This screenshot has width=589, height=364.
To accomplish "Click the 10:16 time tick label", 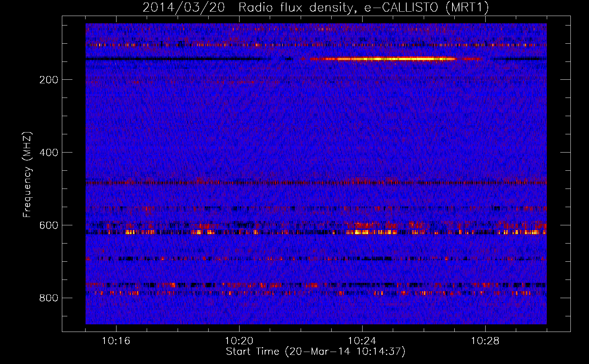I will [116, 341].
